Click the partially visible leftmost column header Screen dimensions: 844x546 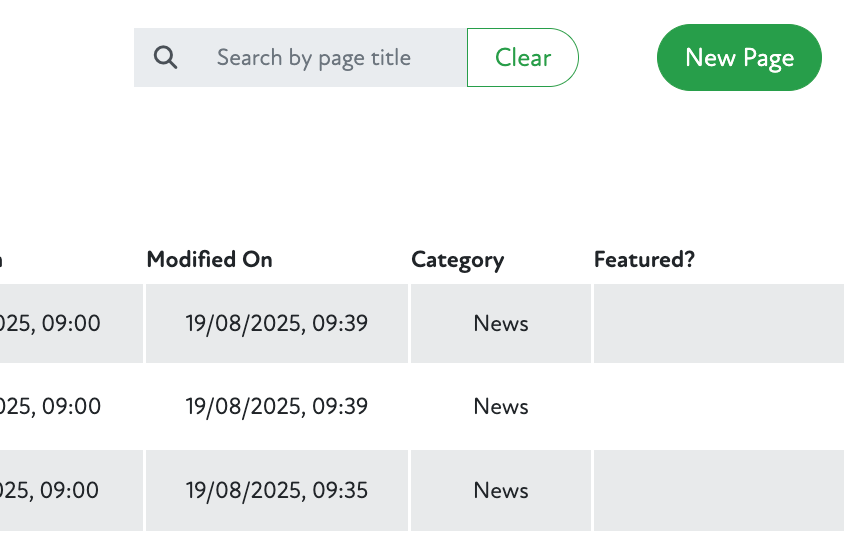coord(2,260)
